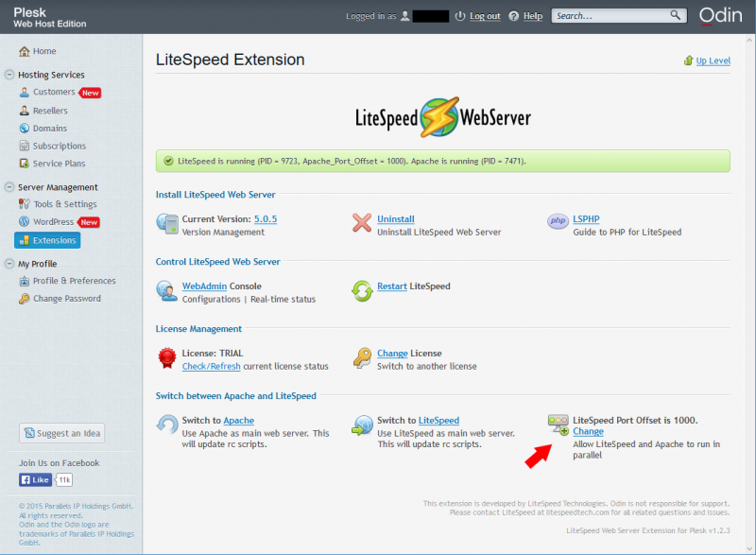Screen dimensions: 756x555
Task: Click the Help question mark icon
Action: click(514, 16)
